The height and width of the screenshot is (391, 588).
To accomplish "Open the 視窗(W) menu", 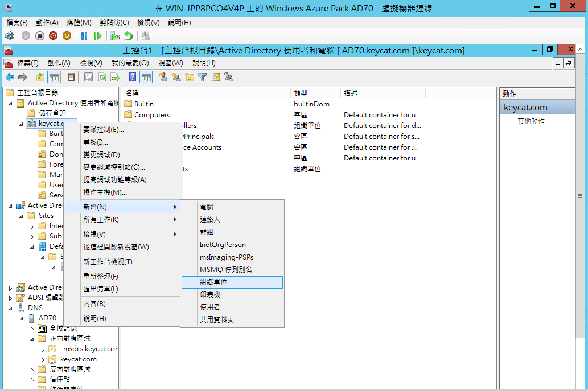I will coord(171,63).
